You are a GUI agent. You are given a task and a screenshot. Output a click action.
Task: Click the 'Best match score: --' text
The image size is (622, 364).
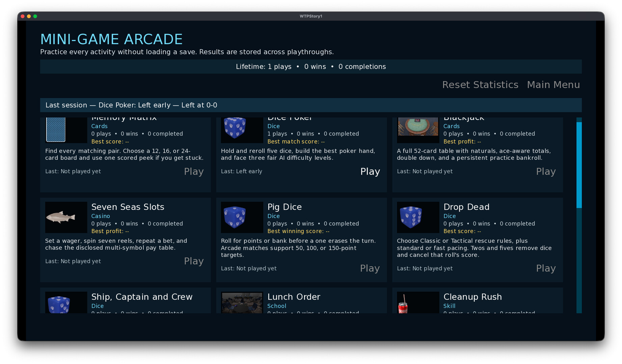pos(296,142)
